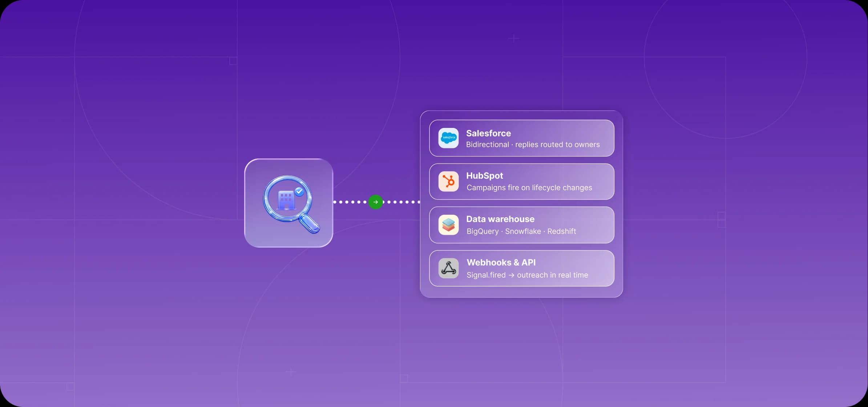Click 'Campaigns fire on lifecycle changes' text

pos(529,188)
